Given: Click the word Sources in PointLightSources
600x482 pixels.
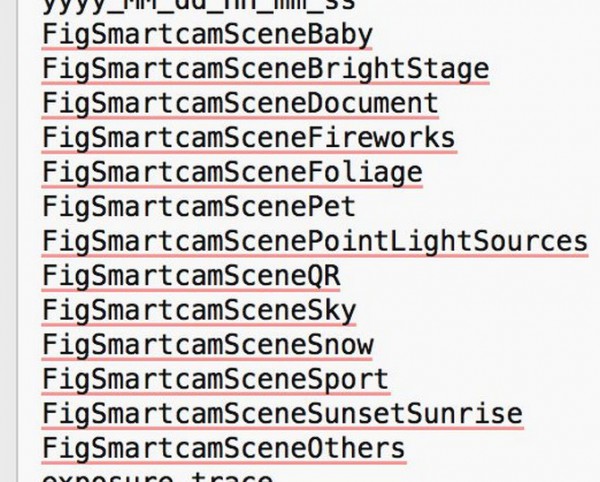Looking at the screenshot, I should 531,241.
